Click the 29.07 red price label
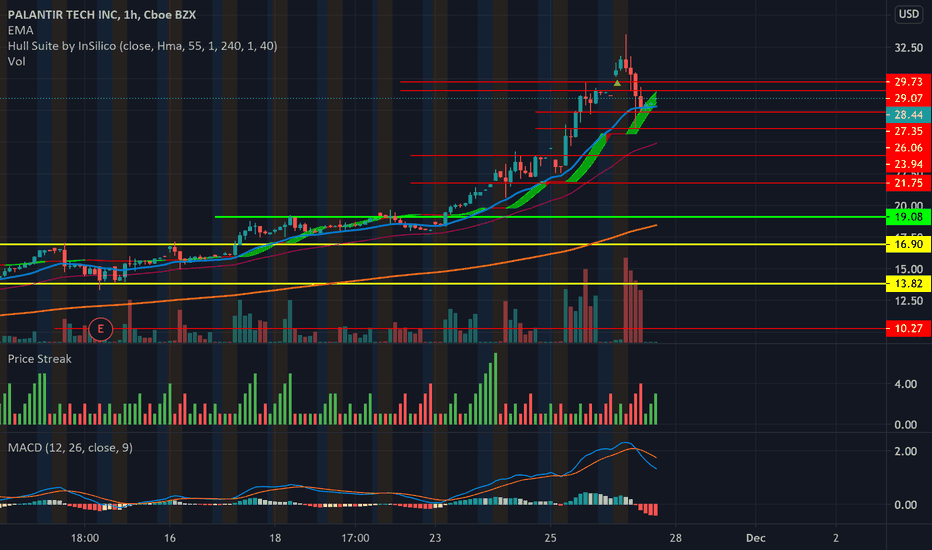932x550 pixels. pyautogui.click(x=908, y=98)
